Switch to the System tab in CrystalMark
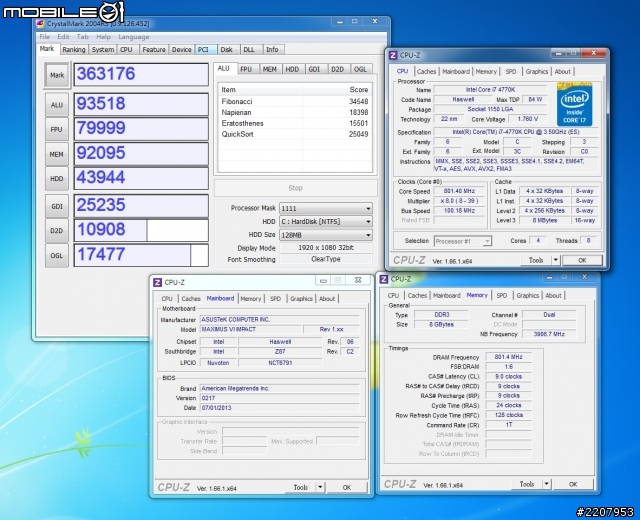640x520 pixels. click(102, 49)
